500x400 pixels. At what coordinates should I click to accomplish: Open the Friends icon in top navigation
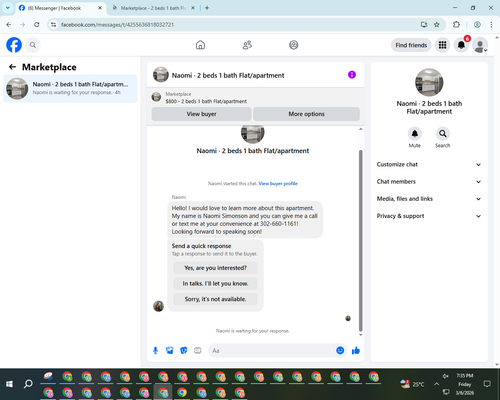(247, 45)
